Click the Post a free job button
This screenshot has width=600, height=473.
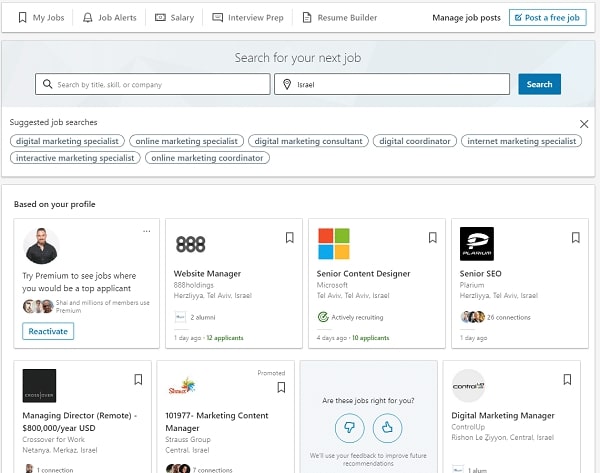pyautogui.click(x=548, y=18)
